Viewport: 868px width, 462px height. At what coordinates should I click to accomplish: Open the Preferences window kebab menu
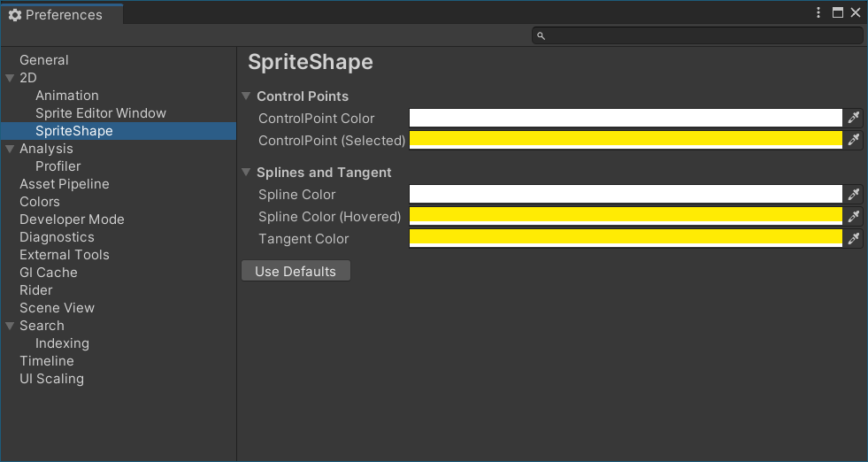pyautogui.click(x=819, y=12)
